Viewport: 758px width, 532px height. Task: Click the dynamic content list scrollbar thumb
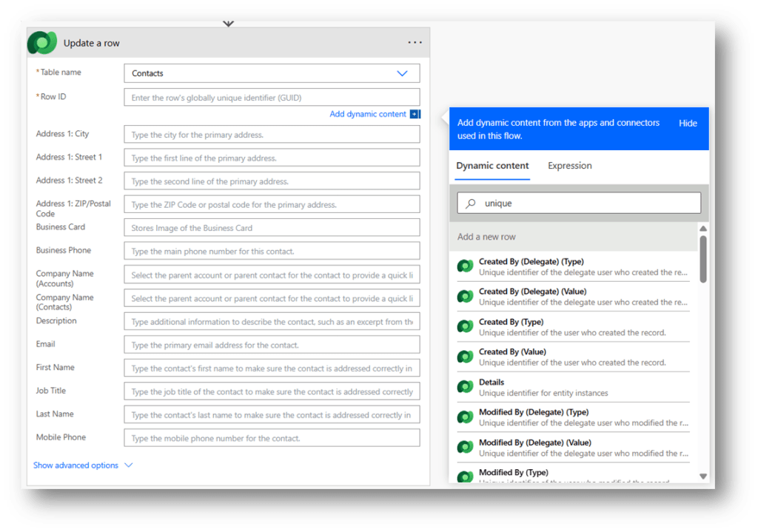(702, 257)
